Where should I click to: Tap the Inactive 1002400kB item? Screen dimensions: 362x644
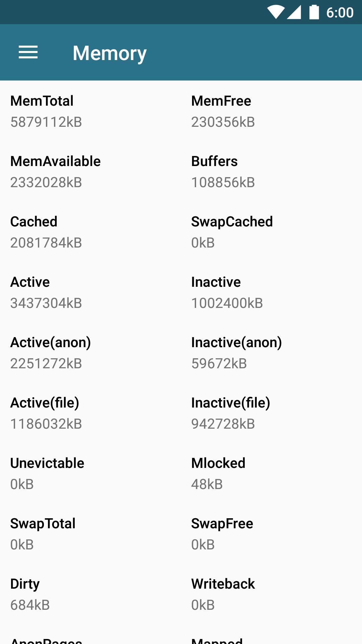point(227,292)
